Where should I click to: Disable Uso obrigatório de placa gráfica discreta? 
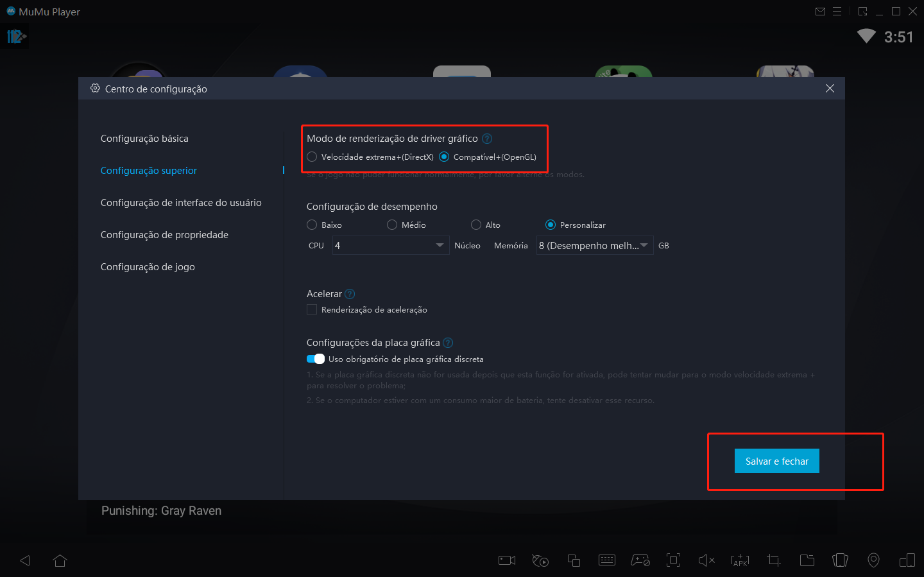click(x=316, y=359)
